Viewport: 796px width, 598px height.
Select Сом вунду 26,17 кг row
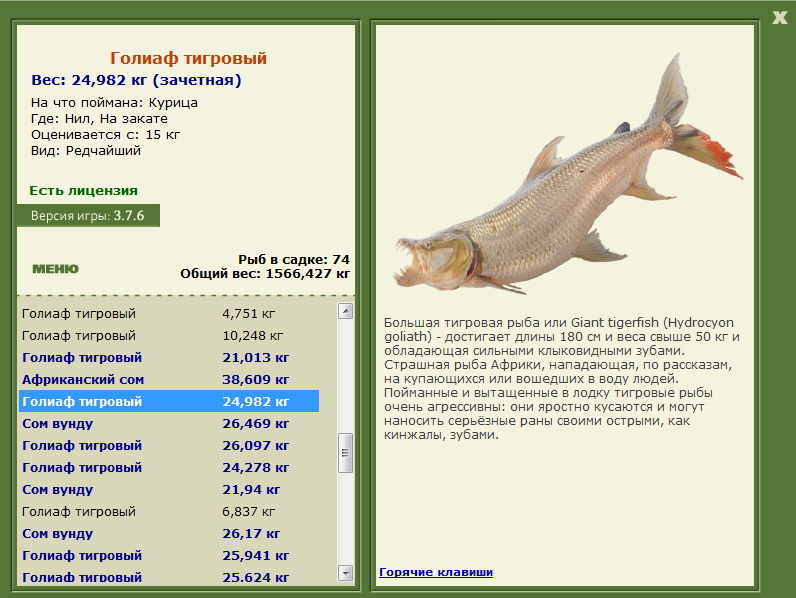click(x=169, y=533)
